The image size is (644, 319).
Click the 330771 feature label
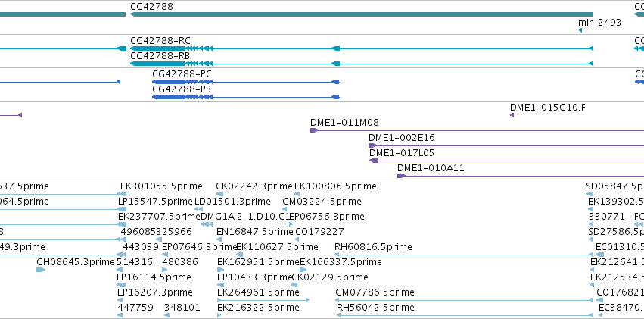tap(606, 217)
